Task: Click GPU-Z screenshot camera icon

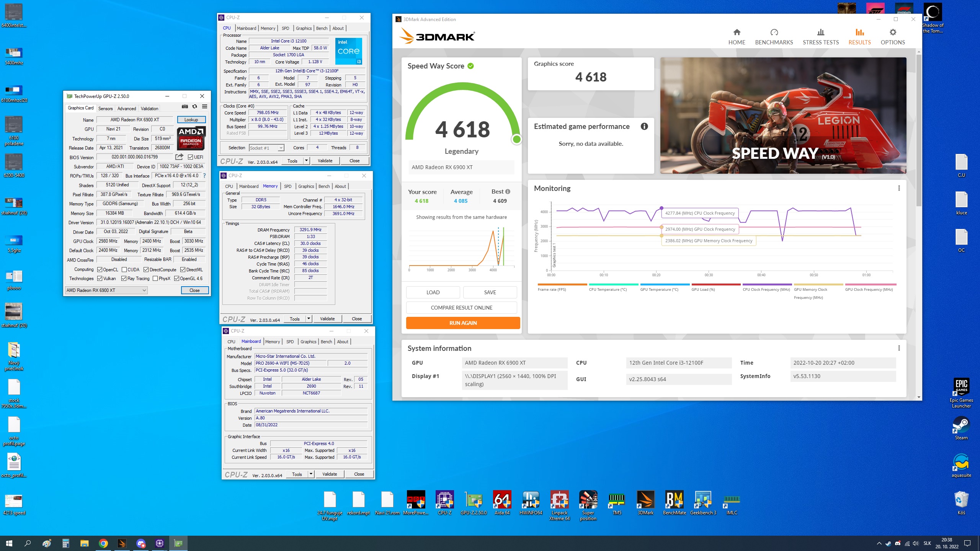Action: [185, 107]
